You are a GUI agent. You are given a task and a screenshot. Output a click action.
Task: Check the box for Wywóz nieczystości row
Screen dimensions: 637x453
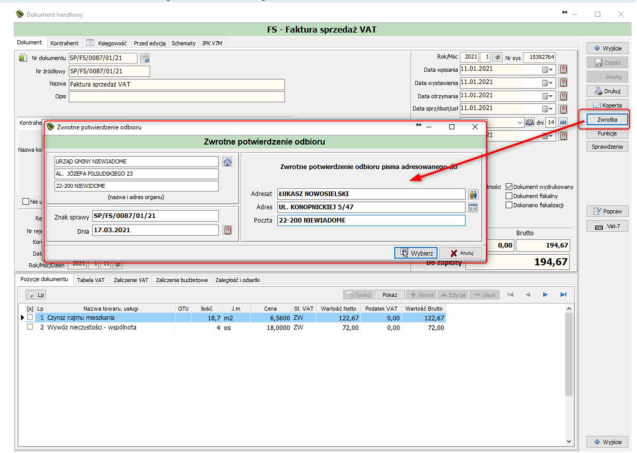pyautogui.click(x=30, y=327)
